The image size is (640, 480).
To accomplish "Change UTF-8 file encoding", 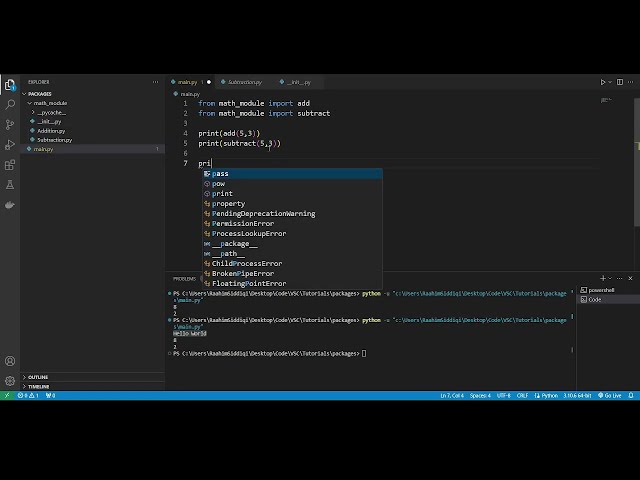I will click(x=504, y=396).
